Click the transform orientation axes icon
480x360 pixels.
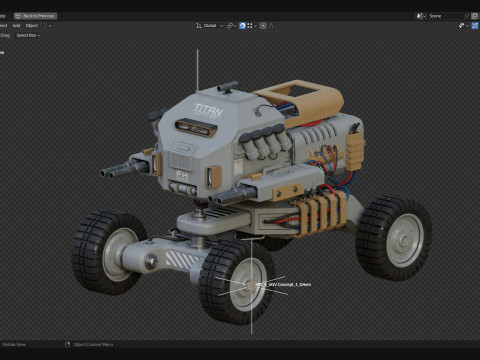coord(199,26)
